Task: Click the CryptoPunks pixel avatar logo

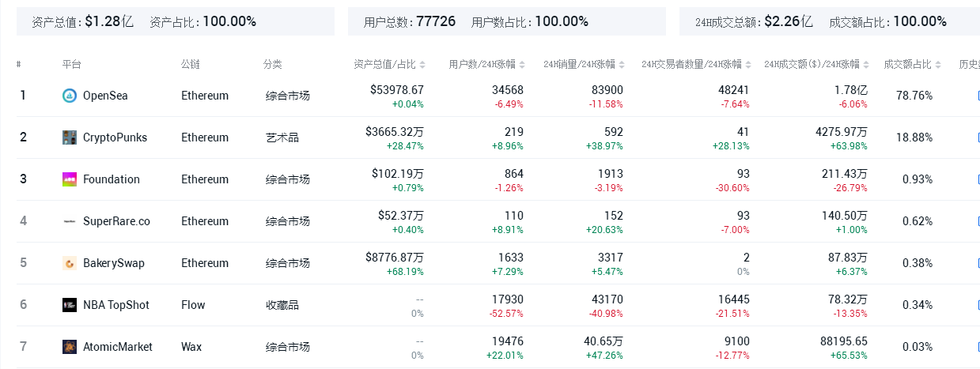Action: [70, 137]
